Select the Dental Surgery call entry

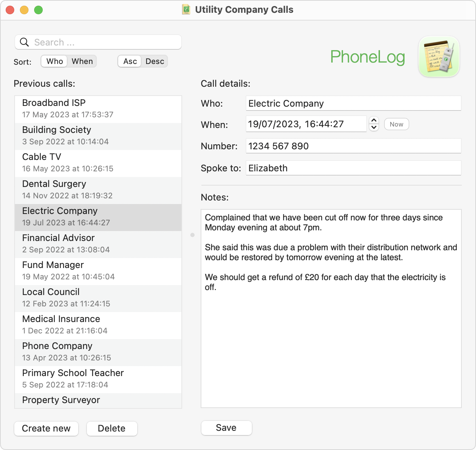[x=98, y=189]
